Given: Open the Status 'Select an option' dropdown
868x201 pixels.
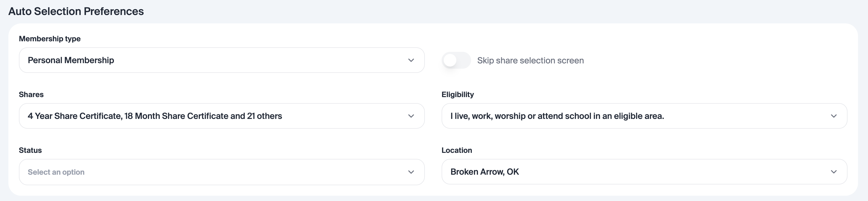Looking at the screenshot, I should 216,172.
